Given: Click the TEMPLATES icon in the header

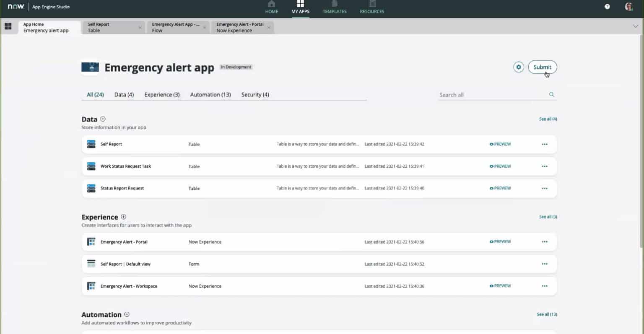Looking at the screenshot, I should point(334,7).
